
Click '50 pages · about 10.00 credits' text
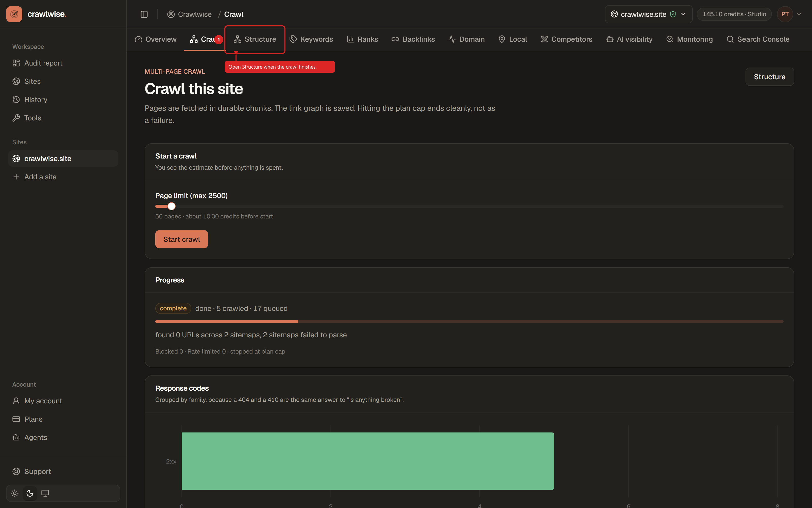pos(214,216)
